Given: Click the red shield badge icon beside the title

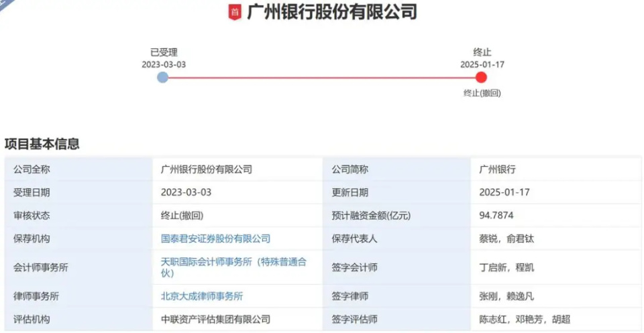Looking at the screenshot, I should coord(235,12).
